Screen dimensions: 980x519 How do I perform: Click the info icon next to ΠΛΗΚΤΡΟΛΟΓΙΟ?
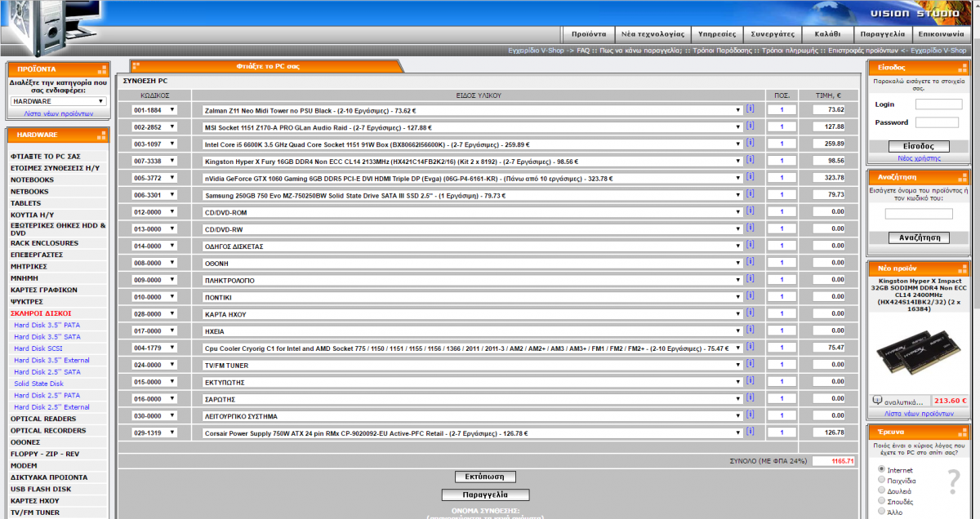pyautogui.click(x=751, y=280)
